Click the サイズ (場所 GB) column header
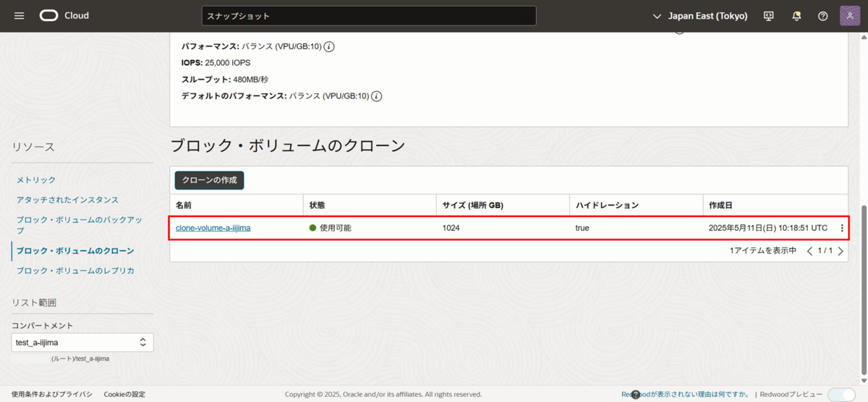 tap(503, 205)
